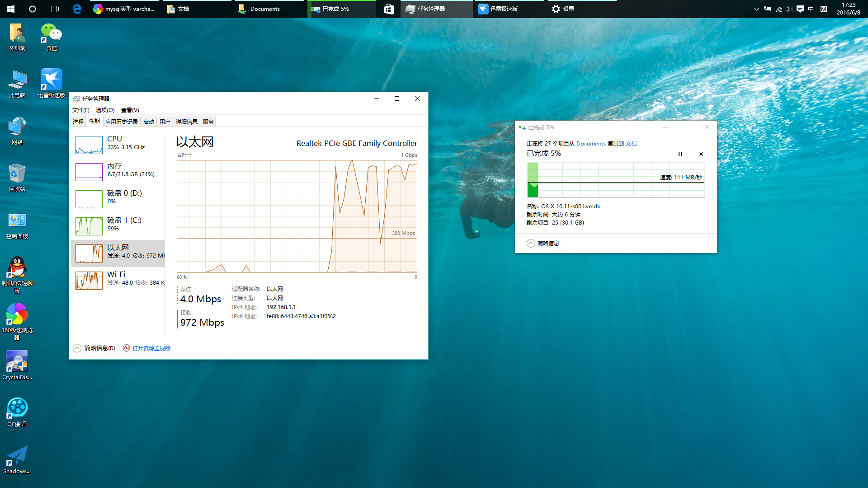Switch to the mysql varchar browser taskbar item
The image size is (868, 488).
click(x=124, y=9)
